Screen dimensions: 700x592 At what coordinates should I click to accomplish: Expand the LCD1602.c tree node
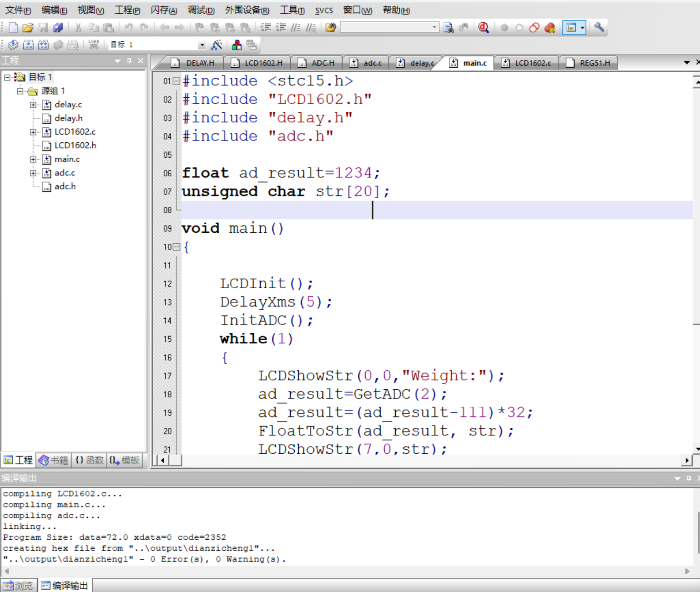pos(33,132)
